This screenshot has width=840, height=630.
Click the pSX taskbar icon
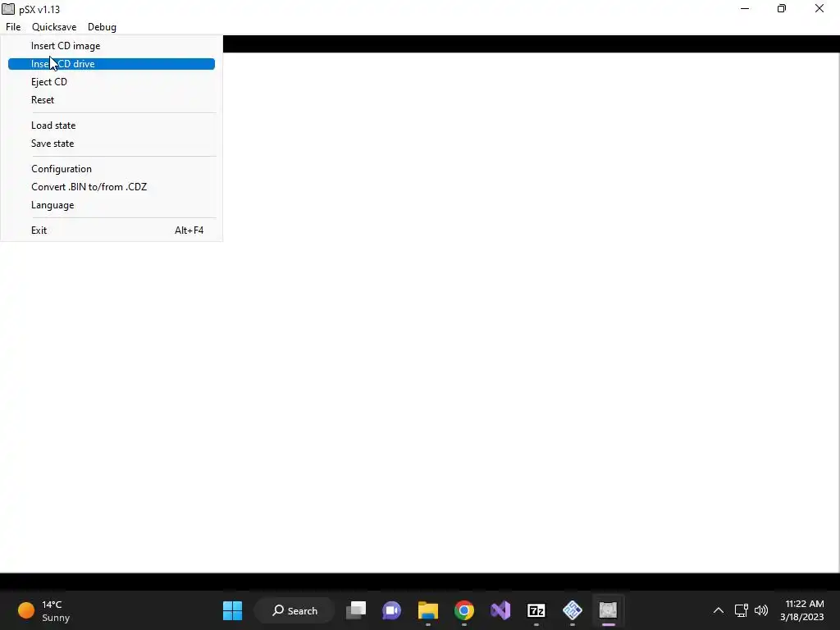click(608, 610)
